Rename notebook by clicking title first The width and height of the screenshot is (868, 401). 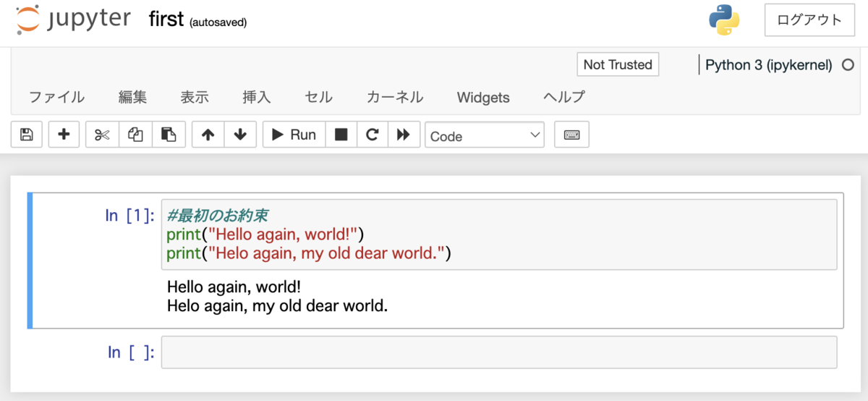pos(166,20)
